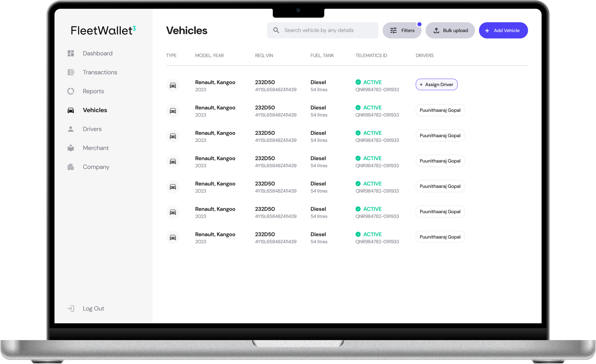Click the Merchant icon in sidebar
Screen dimensions: 596x364
pyautogui.click(x=71, y=148)
